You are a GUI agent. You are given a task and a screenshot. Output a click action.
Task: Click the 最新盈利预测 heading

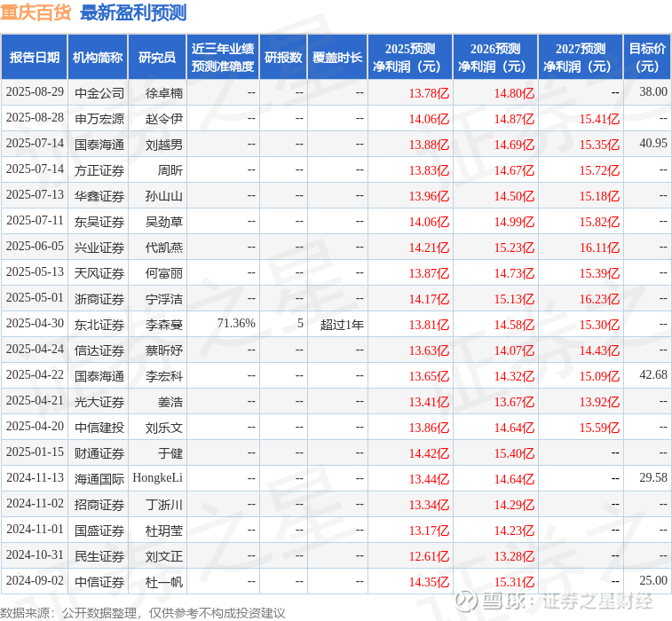[133, 12]
